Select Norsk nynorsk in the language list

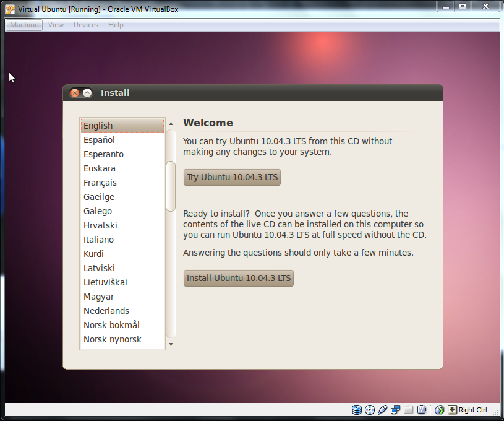point(122,339)
